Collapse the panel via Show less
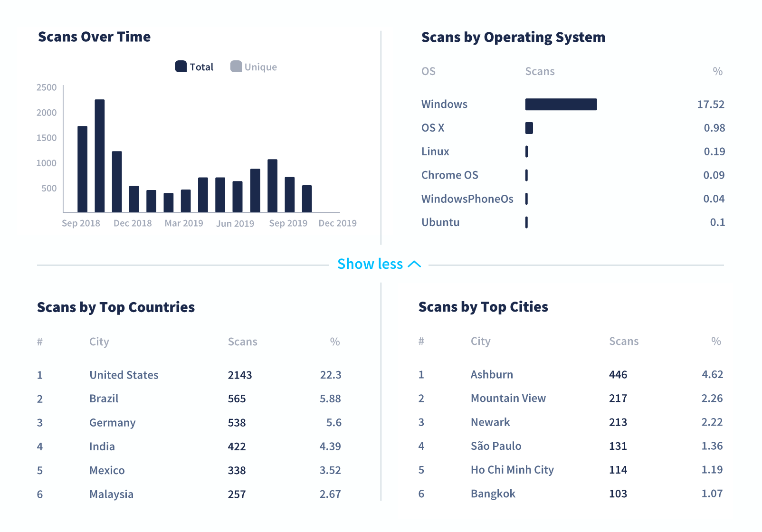Viewport: 762px width, 532px height. click(x=370, y=264)
